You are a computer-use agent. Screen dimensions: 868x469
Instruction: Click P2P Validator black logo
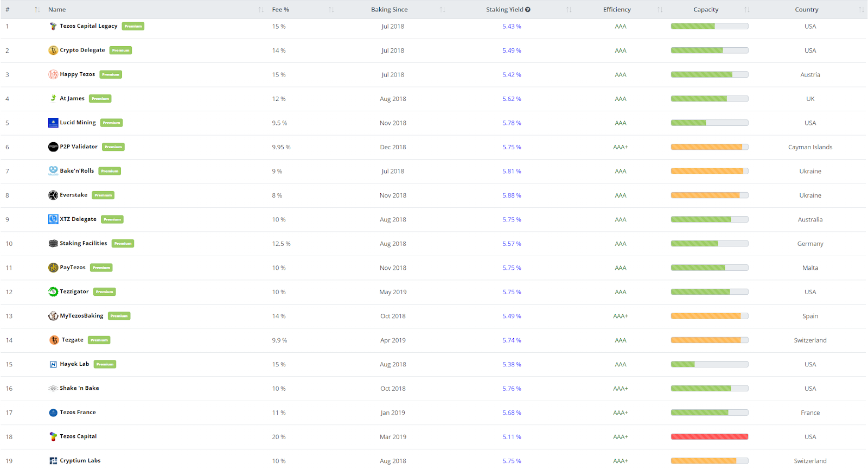pos(53,147)
